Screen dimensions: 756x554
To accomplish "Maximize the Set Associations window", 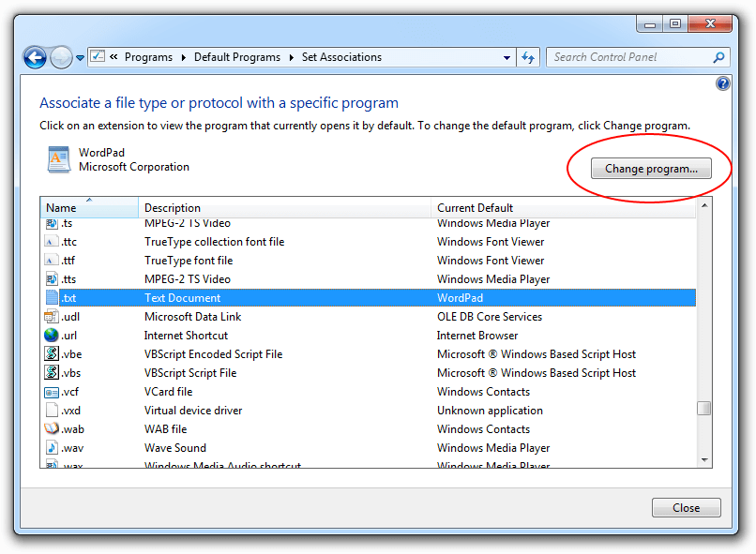I will click(675, 24).
